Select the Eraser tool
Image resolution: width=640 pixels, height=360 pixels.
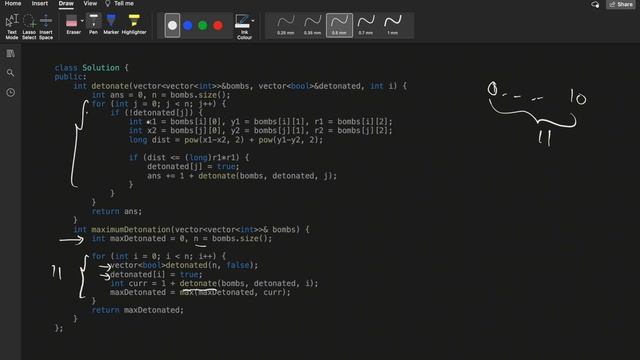click(x=72, y=24)
